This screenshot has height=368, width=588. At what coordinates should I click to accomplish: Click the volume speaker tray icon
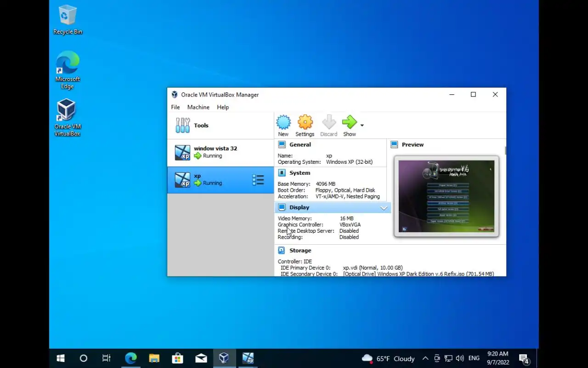pos(460,358)
